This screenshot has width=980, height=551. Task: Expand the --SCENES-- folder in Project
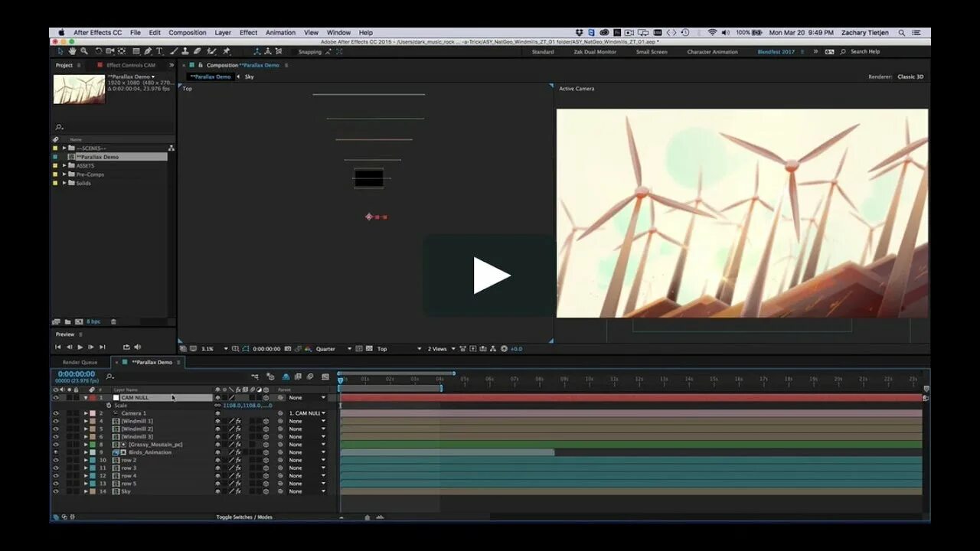pyautogui.click(x=64, y=148)
